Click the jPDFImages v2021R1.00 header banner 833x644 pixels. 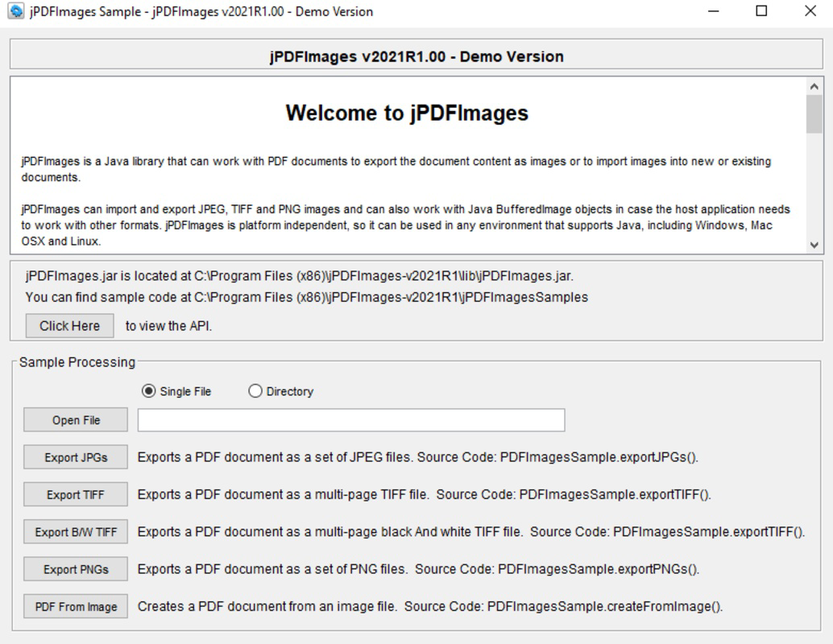(416, 56)
